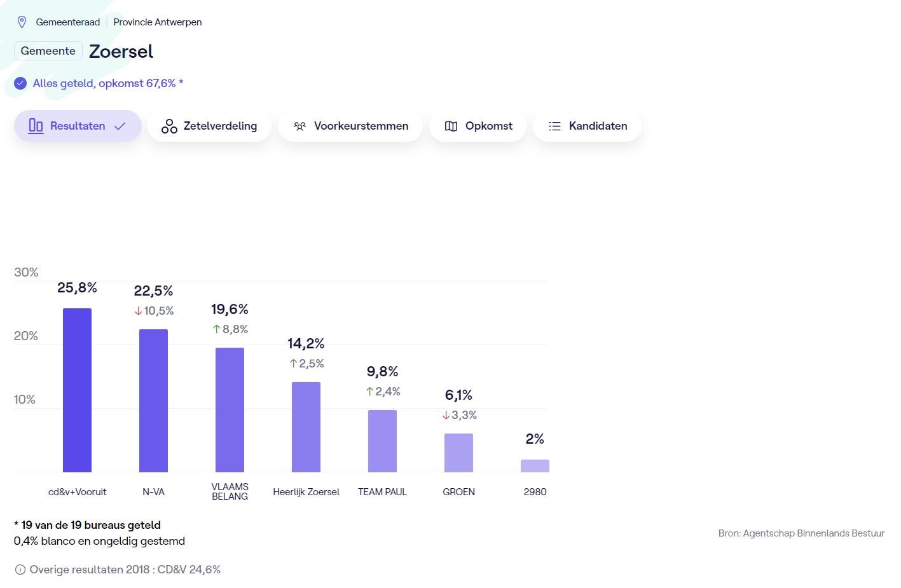Click the map icon in Opkomst
Viewport: 901px width, 588px height.
(x=451, y=126)
